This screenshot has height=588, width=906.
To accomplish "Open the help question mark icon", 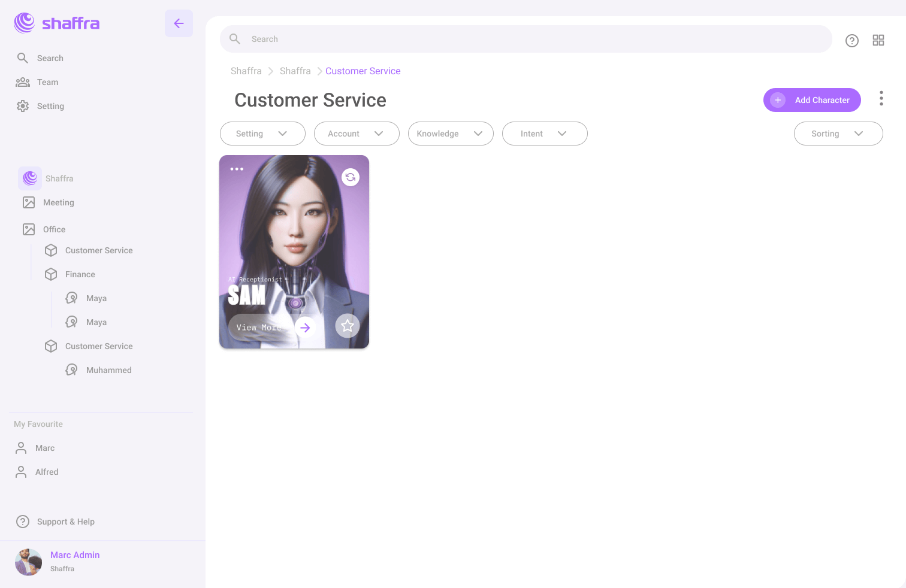I will (x=851, y=40).
